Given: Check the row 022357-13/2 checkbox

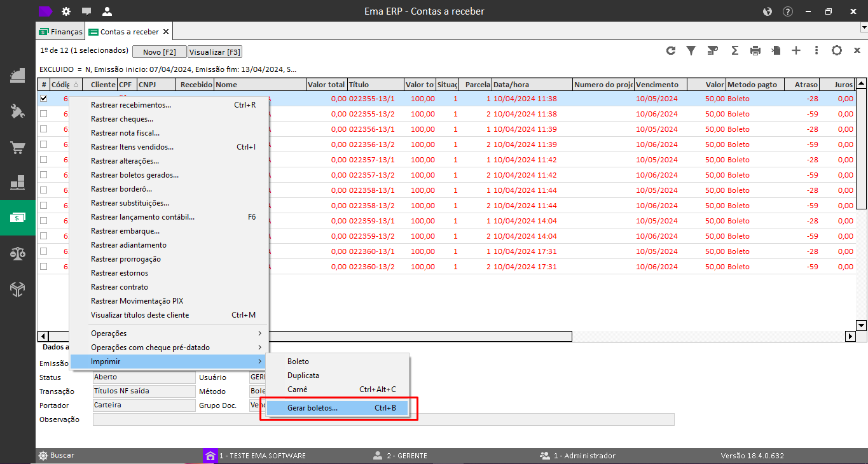Looking at the screenshot, I should [43, 175].
